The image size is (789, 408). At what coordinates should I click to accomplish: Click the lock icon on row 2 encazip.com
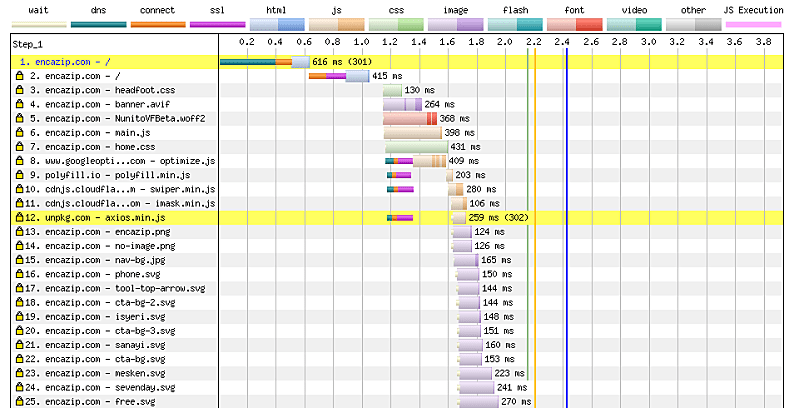[x=20, y=76]
